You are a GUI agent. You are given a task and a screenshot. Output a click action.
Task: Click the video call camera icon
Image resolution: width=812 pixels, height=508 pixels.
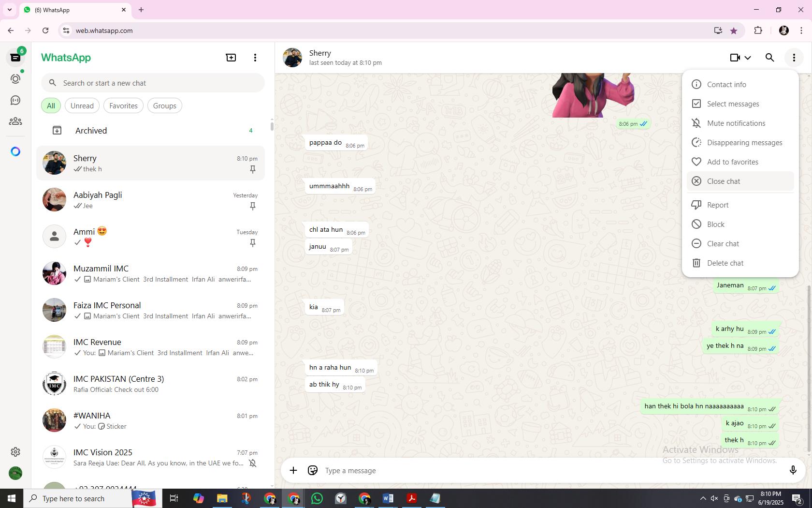(x=735, y=58)
